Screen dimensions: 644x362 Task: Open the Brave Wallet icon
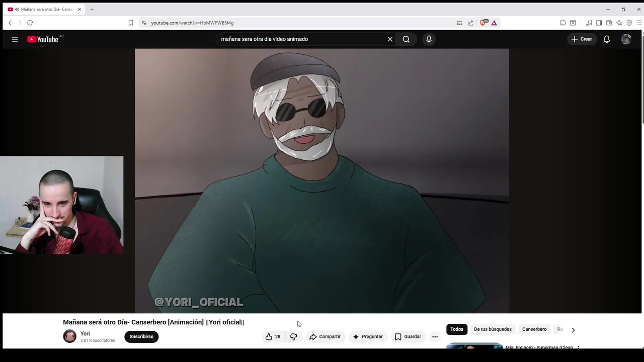click(x=609, y=23)
